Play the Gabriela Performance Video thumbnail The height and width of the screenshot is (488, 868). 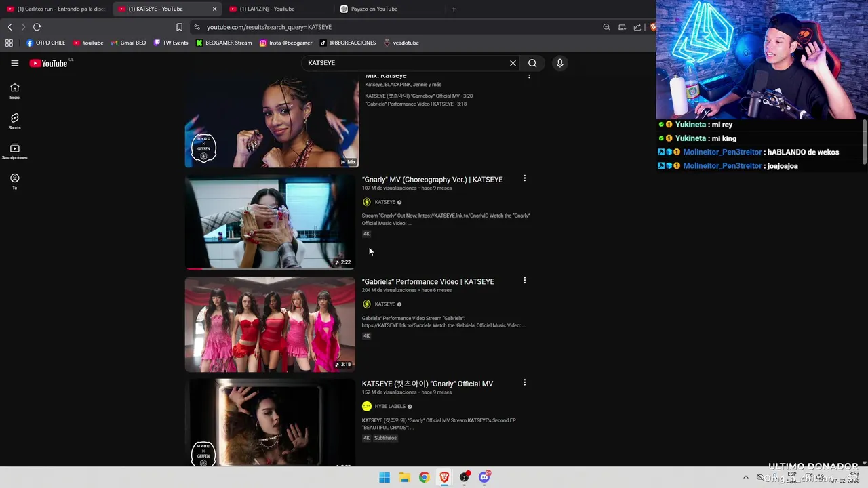click(270, 325)
